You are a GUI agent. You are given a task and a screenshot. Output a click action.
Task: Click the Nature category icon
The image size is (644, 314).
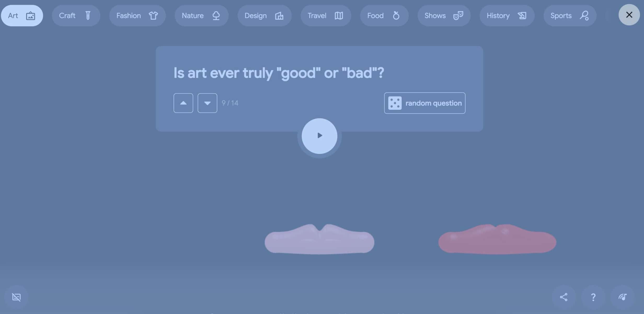215,16
